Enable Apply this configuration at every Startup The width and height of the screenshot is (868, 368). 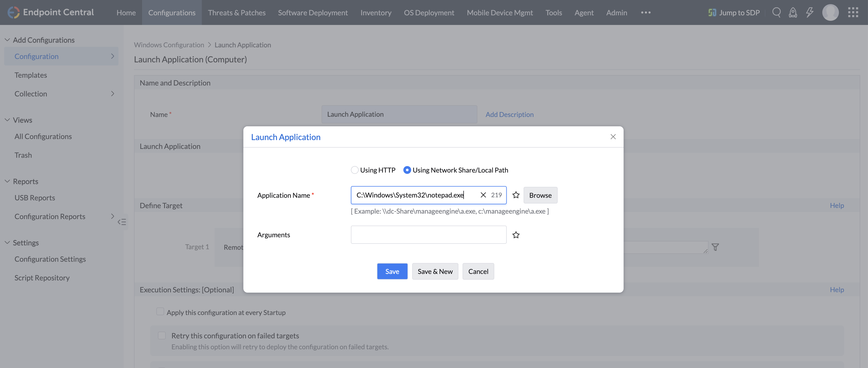click(160, 312)
